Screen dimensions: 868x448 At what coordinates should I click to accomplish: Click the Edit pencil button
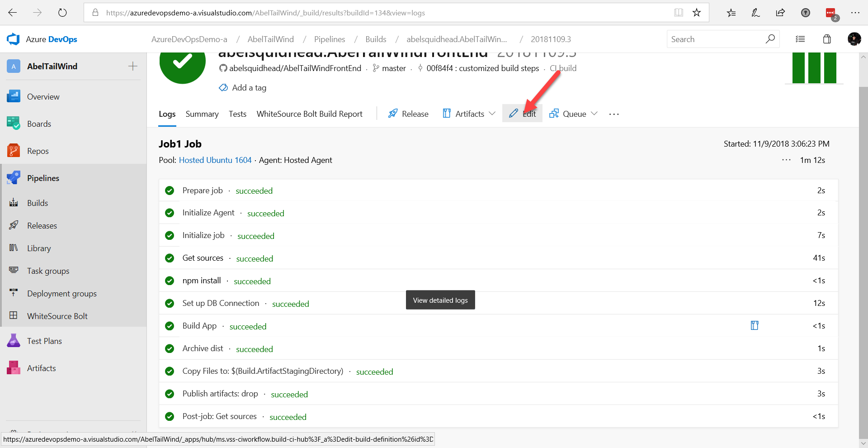click(x=522, y=114)
